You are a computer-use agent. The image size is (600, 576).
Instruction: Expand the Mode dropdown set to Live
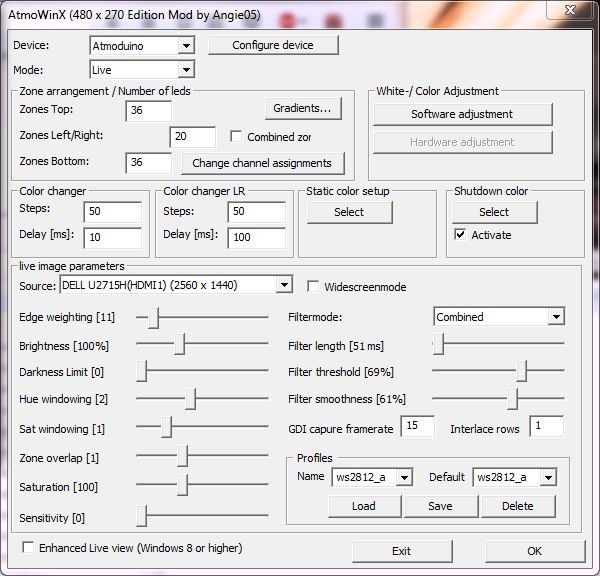click(185, 70)
